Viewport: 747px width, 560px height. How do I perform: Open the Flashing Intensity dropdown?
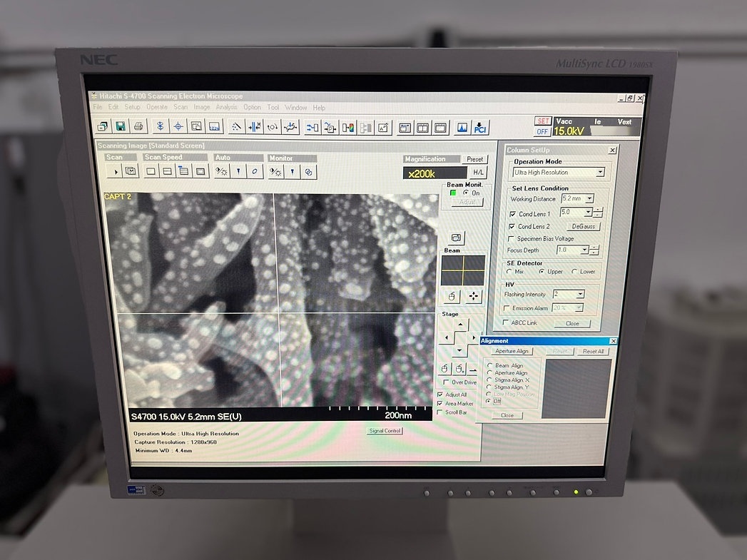(x=579, y=294)
